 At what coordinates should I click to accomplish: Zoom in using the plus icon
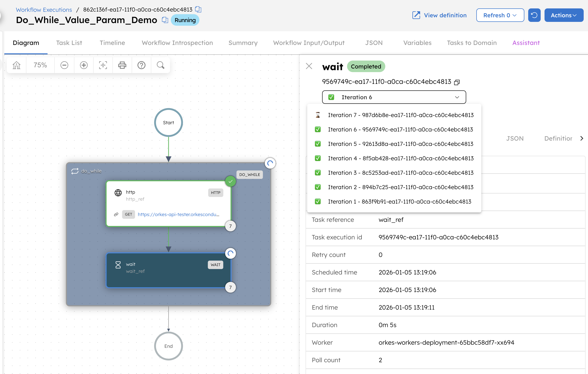point(84,65)
